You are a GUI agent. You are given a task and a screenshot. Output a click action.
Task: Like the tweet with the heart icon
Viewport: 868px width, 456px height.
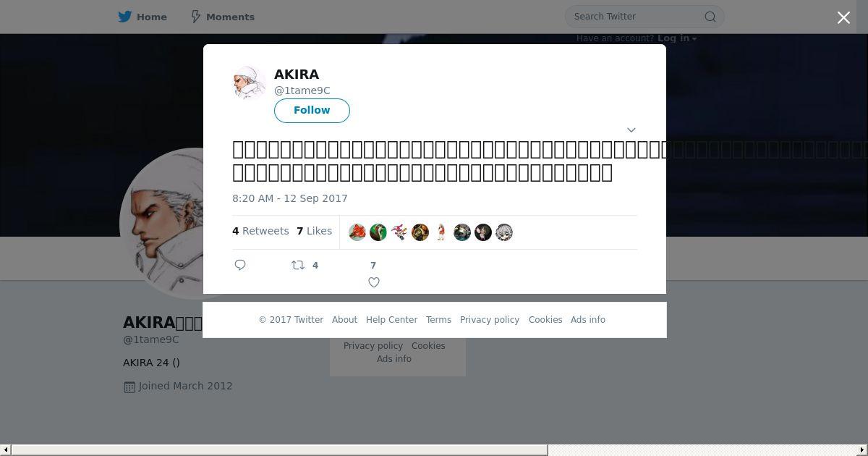tap(374, 282)
